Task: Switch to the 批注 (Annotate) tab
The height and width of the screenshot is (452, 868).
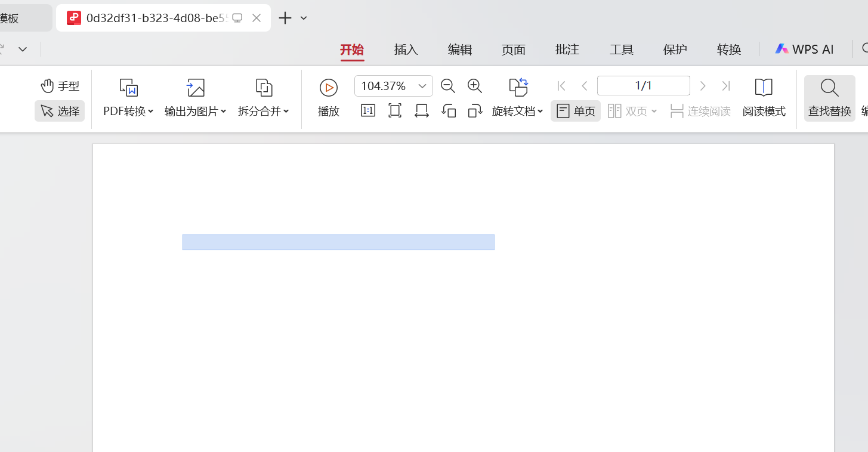Action: (567, 49)
